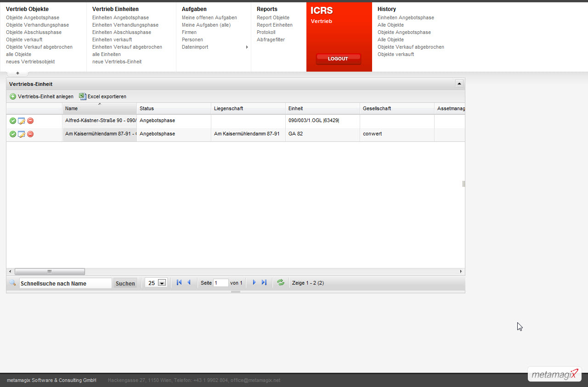Go to previous page of grid

pos(189,282)
